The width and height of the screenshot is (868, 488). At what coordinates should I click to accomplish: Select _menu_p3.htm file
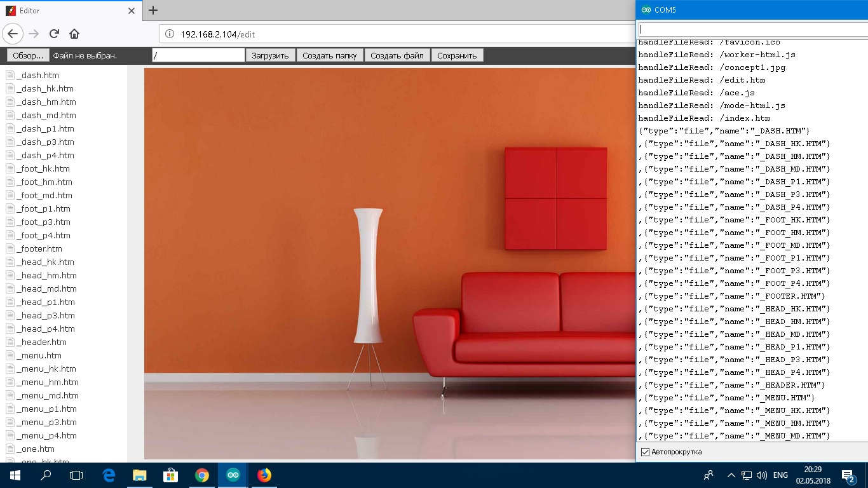tap(46, 422)
